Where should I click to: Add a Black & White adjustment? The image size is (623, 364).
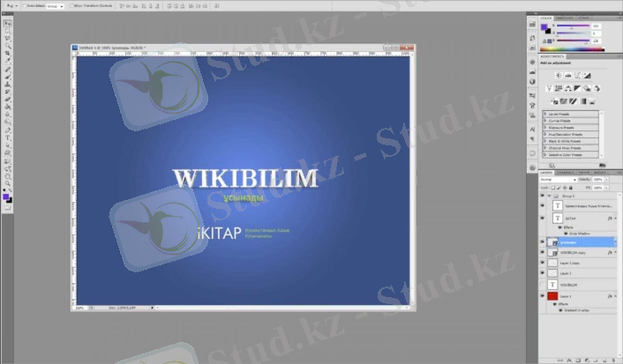tap(578, 88)
